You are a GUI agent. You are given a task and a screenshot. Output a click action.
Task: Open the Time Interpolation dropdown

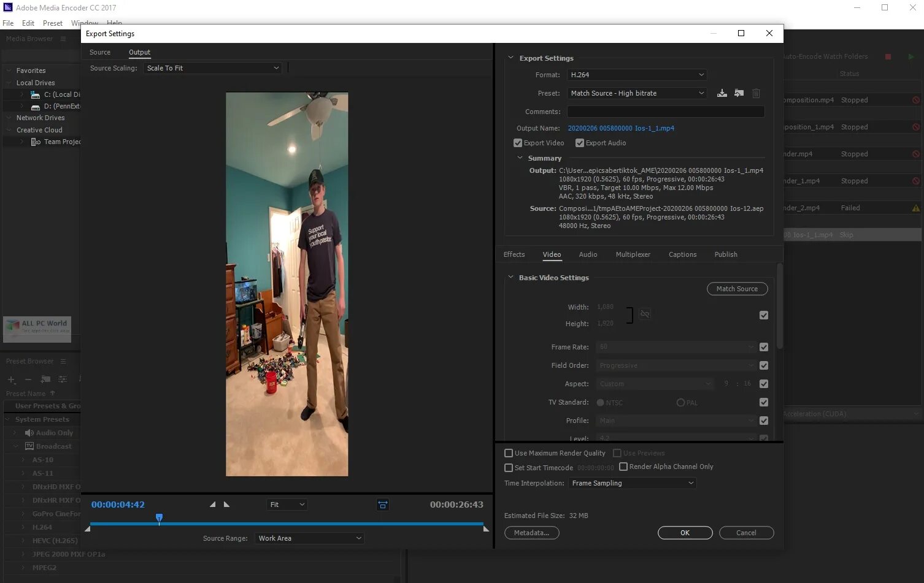(x=633, y=483)
